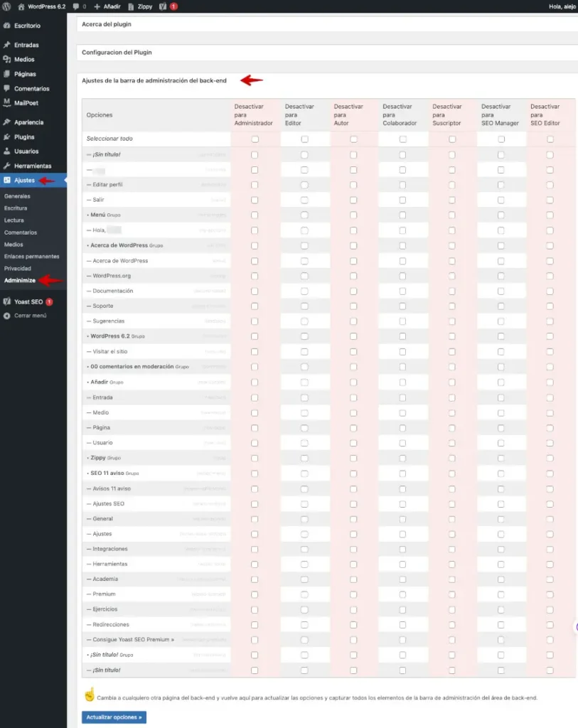
Task: Click the Ajustes settings icon in sidebar
Action: coord(6,180)
